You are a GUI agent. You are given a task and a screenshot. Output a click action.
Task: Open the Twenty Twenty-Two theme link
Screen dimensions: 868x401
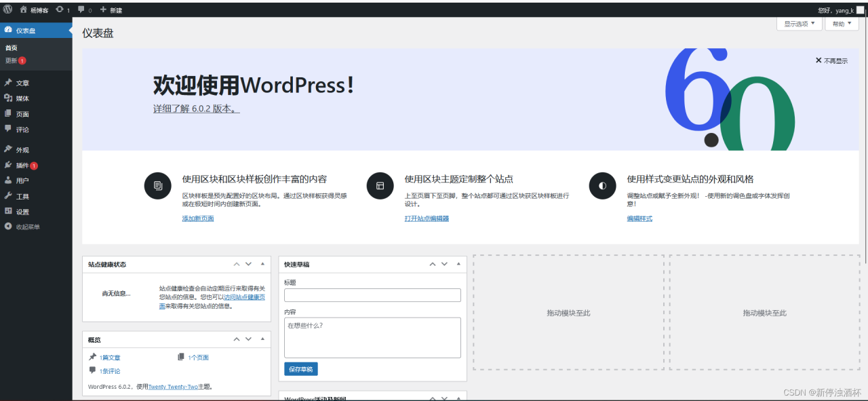[173, 386]
